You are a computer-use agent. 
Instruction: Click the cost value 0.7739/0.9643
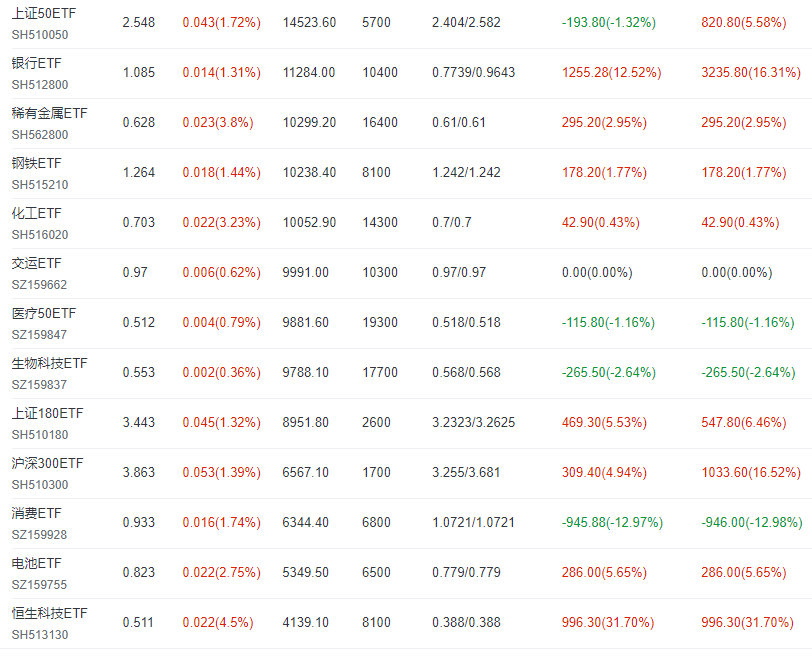[474, 72]
